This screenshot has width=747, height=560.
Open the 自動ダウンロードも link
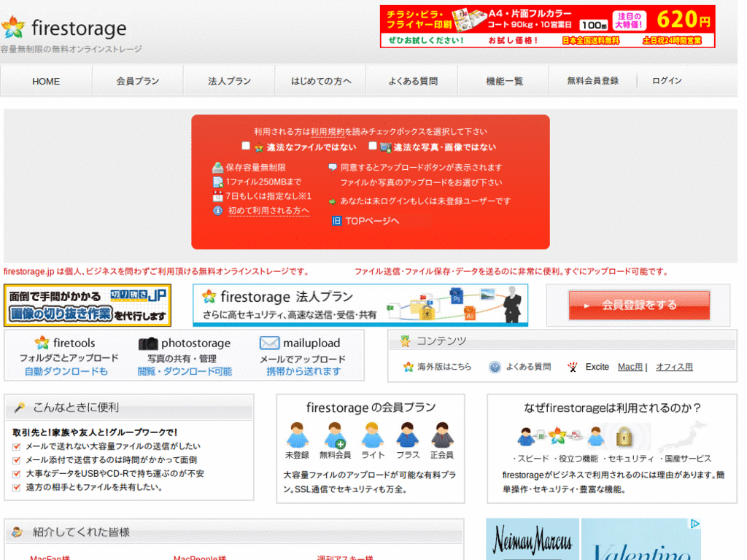point(66,371)
